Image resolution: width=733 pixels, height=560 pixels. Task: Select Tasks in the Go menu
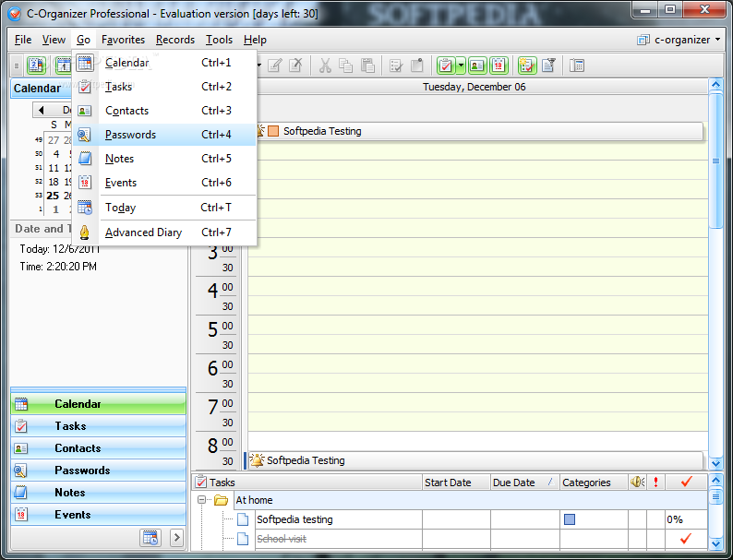click(164, 87)
